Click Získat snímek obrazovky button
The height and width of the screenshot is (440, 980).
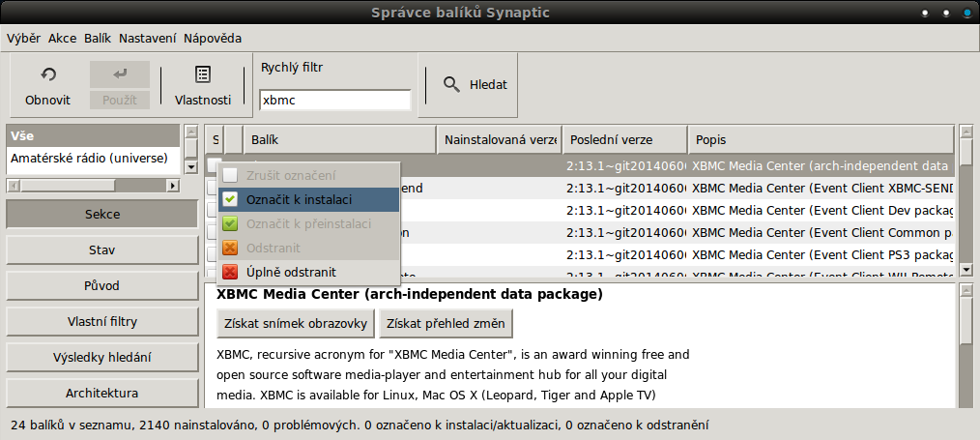tap(296, 324)
